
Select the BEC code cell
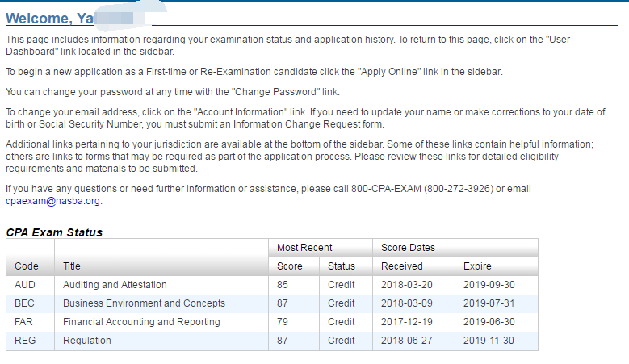coord(26,303)
